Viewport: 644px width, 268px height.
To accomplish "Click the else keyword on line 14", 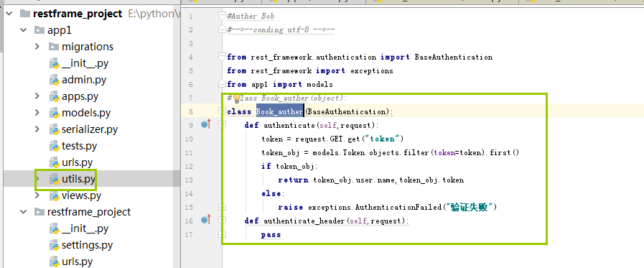I will point(271,193).
